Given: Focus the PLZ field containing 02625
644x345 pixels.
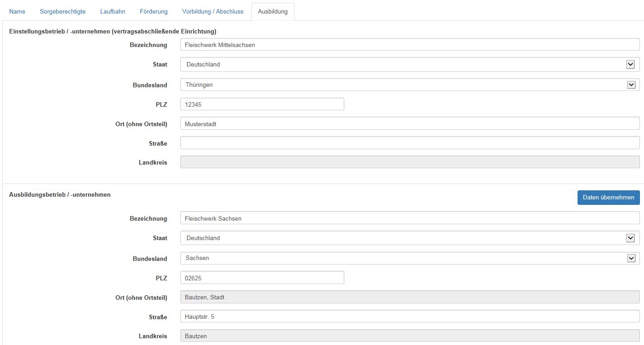Looking at the screenshot, I should coord(262,277).
